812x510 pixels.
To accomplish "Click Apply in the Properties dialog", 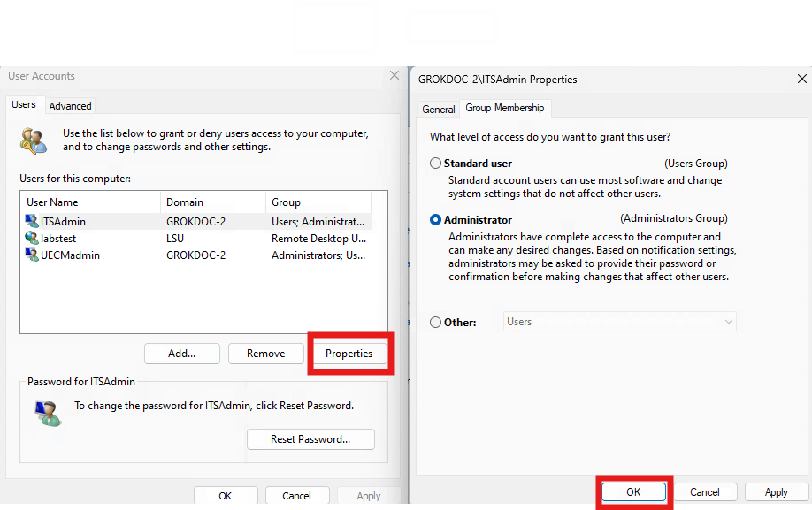I will 776,491.
